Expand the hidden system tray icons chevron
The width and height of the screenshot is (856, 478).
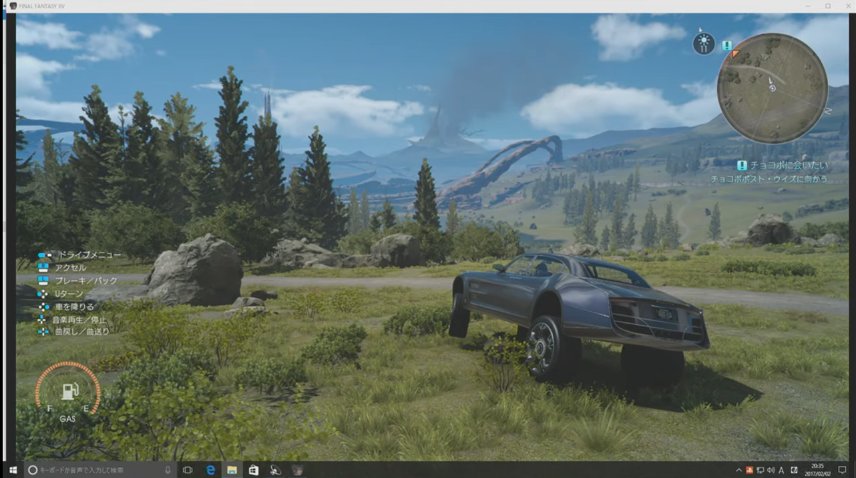(x=739, y=470)
